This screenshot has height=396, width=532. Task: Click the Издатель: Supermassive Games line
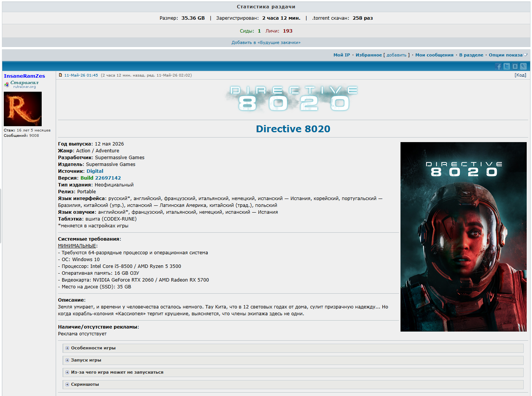tap(97, 164)
